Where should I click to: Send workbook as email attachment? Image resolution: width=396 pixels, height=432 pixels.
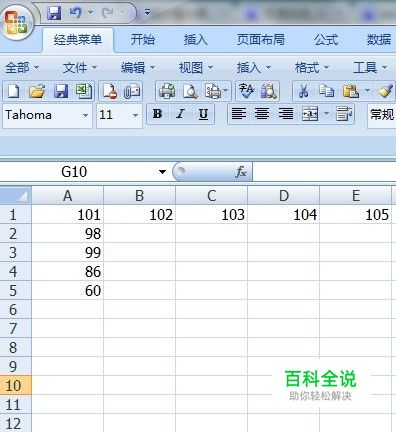tap(132, 91)
